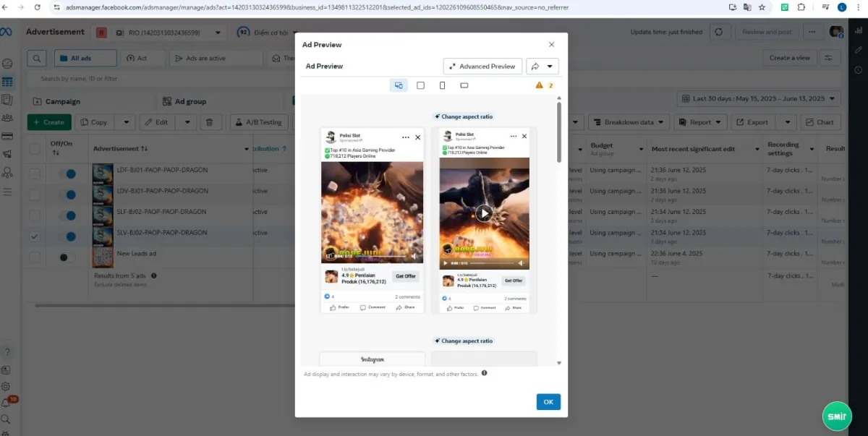Change aspect ratio for Facebook feed previews
868x436 pixels.
464,116
